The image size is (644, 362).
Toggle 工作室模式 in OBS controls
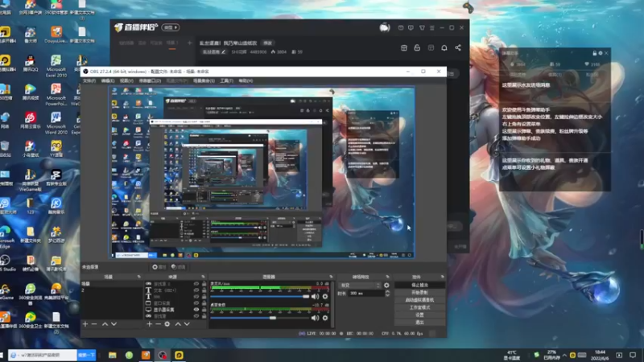pyautogui.click(x=419, y=307)
